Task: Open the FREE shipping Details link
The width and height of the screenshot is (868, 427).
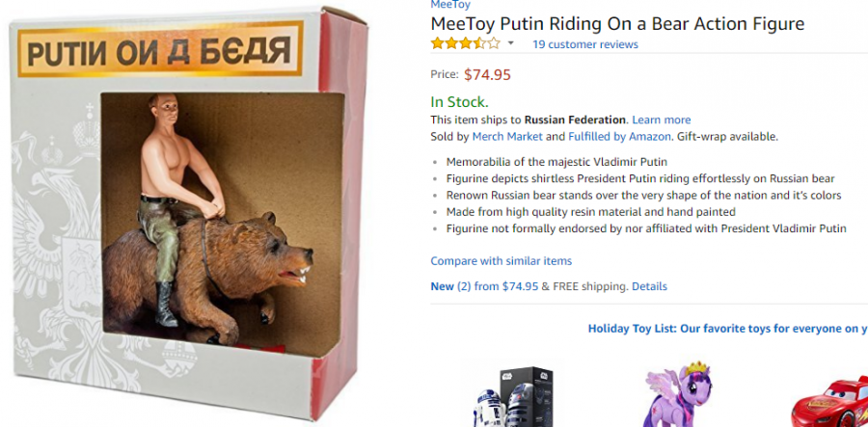Action: 649,286
